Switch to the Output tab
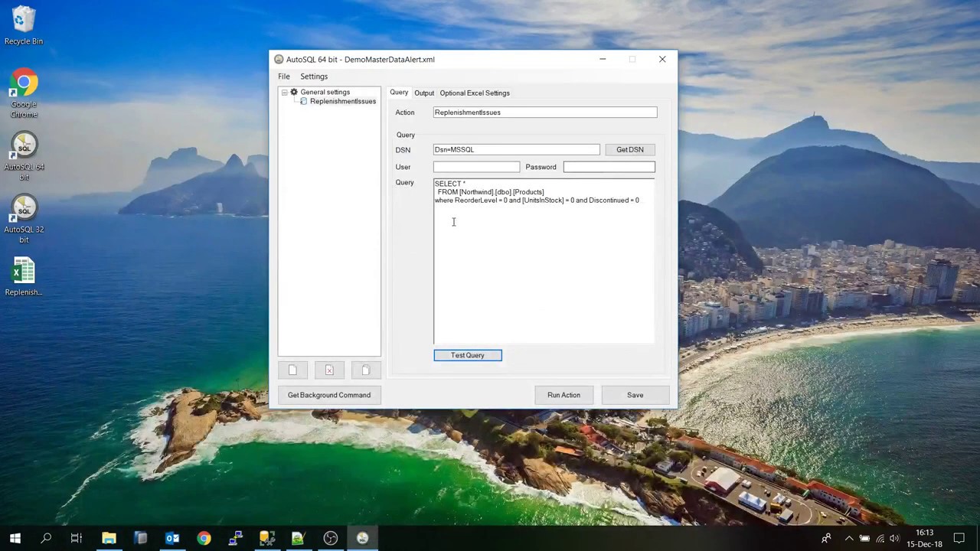Screen dimensions: 980x551 tap(424, 93)
